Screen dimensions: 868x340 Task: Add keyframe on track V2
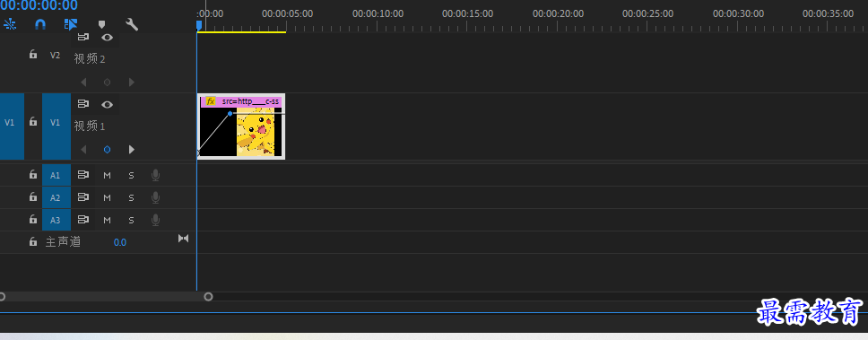[x=108, y=82]
